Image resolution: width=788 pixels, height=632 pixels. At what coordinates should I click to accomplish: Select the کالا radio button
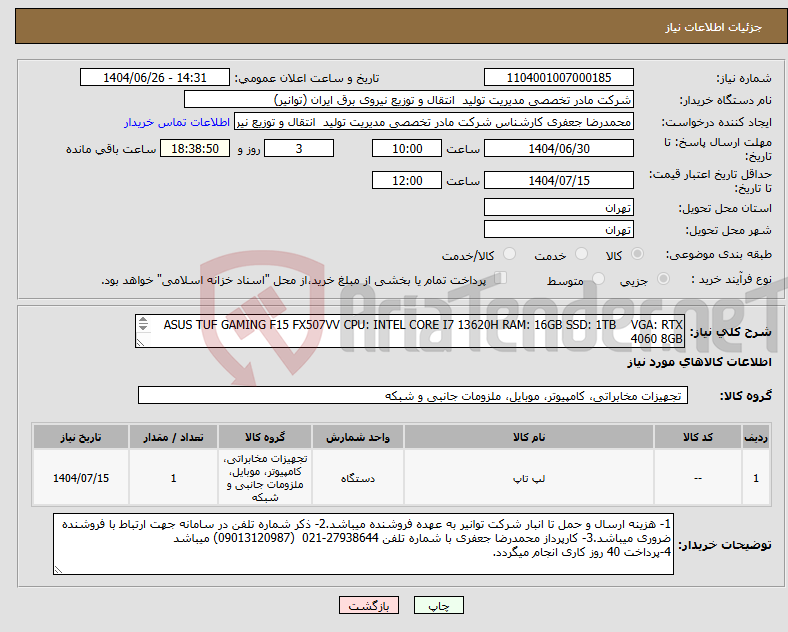tap(637, 254)
